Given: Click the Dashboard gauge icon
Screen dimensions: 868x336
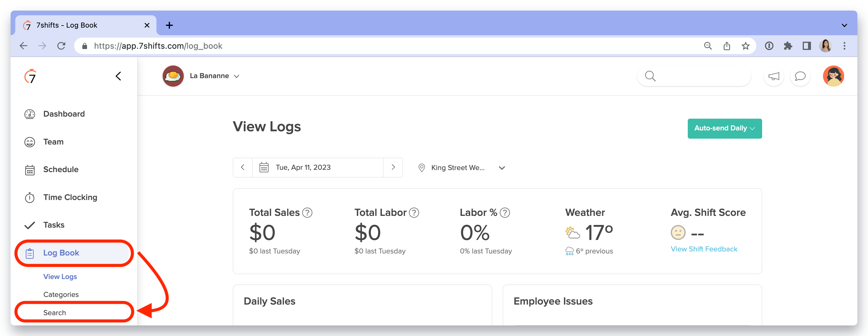Looking at the screenshot, I should pyautogui.click(x=30, y=114).
